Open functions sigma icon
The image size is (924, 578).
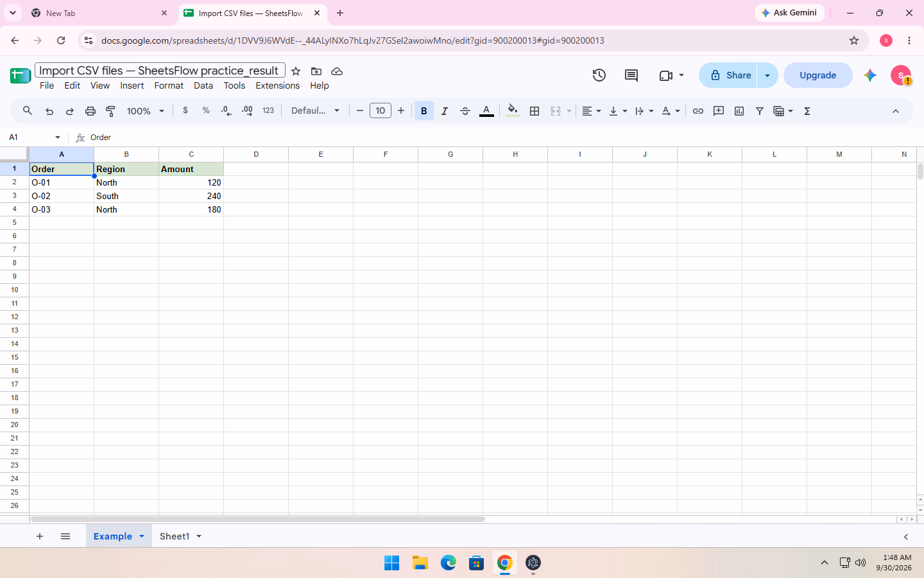[807, 111]
